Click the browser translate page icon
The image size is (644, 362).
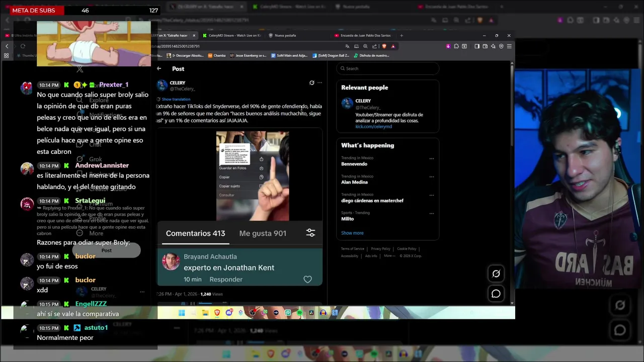[347, 46]
